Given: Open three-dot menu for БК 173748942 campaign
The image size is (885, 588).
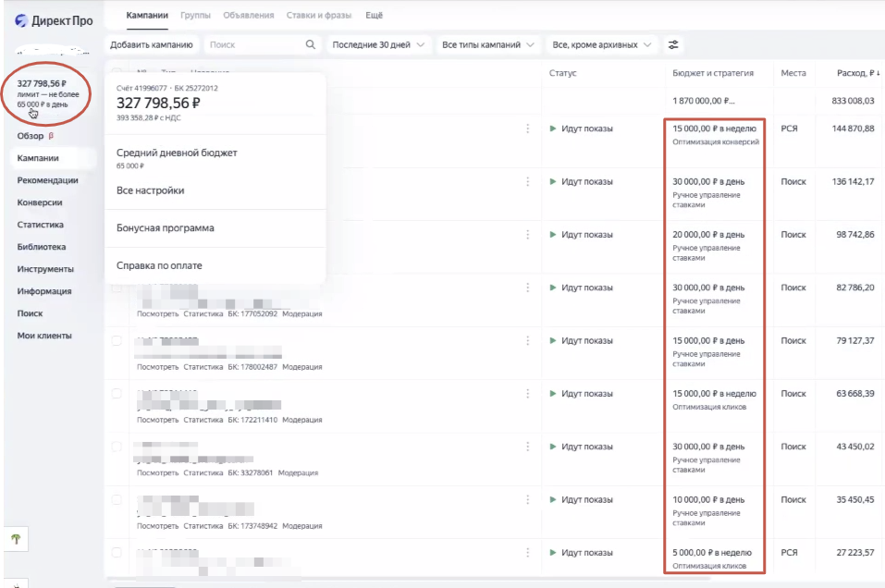Looking at the screenshot, I should [528, 500].
